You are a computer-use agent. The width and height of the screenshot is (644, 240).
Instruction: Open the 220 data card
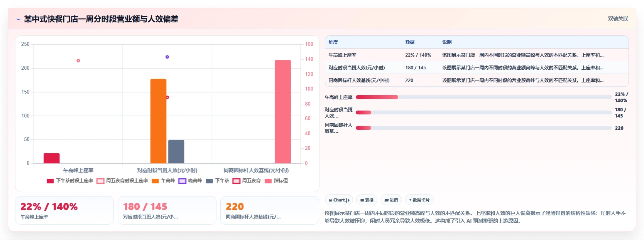pos(270,210)
